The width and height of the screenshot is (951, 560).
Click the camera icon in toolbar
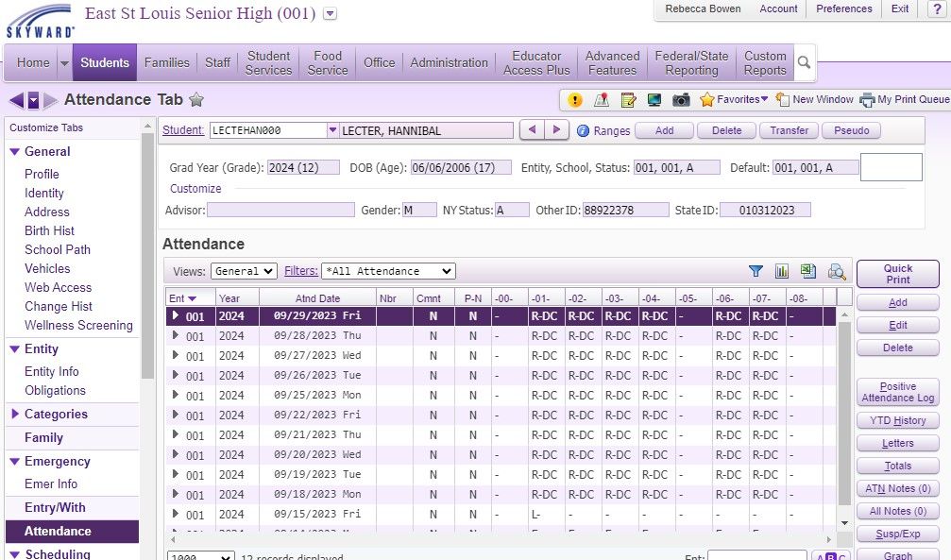click(x=681, y=99)
